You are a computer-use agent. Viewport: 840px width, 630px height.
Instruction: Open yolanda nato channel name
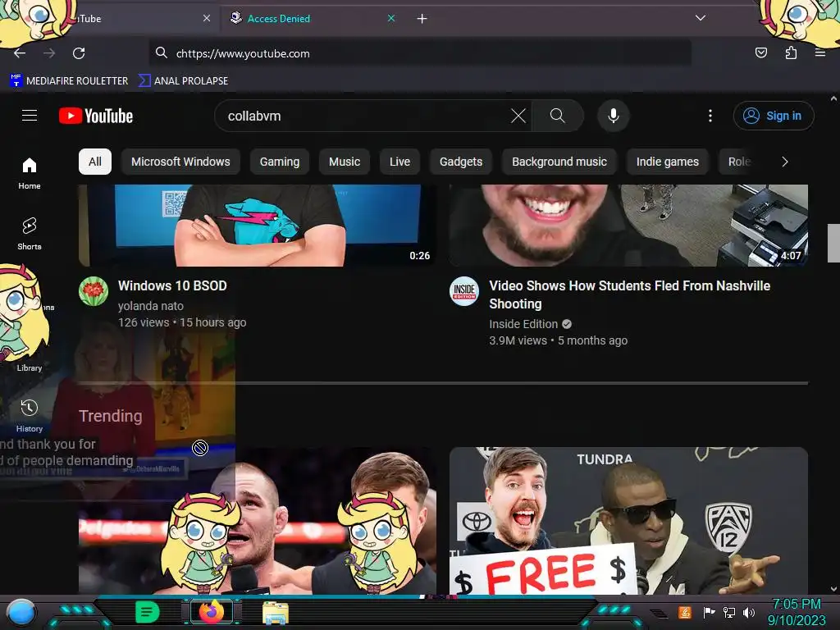(x=151, y=306)
